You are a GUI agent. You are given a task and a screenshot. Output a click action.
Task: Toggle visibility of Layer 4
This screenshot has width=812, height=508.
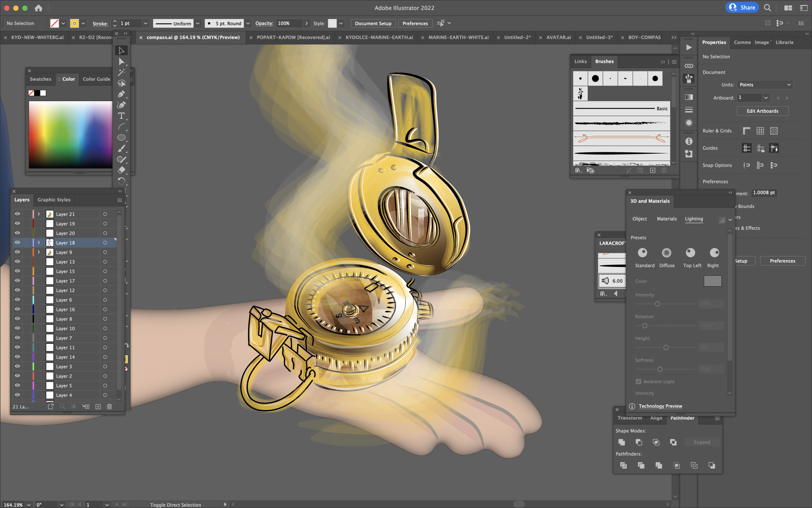pos(18,395)
